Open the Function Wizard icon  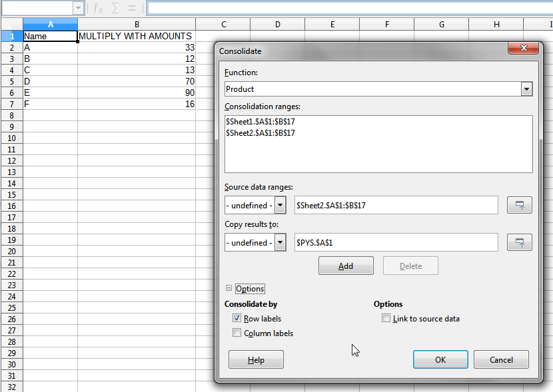tap(97, 9)
